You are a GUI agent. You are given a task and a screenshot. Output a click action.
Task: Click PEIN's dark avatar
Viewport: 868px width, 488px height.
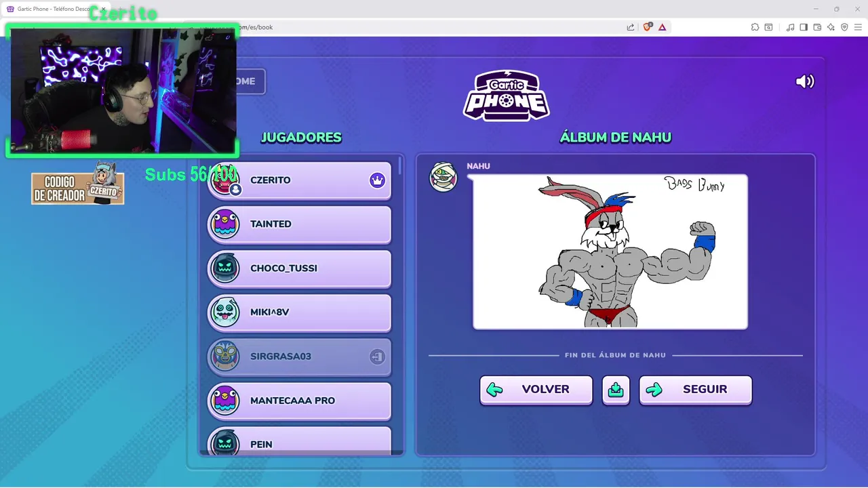point(224,442)
